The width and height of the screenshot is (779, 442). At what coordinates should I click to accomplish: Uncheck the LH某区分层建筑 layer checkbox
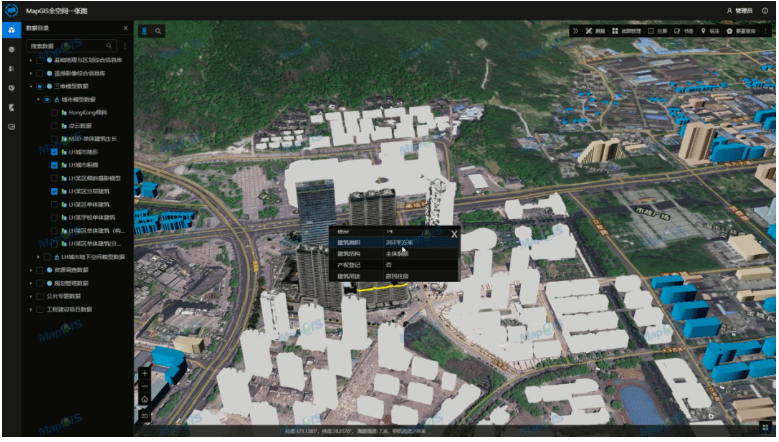pos(54,190)
